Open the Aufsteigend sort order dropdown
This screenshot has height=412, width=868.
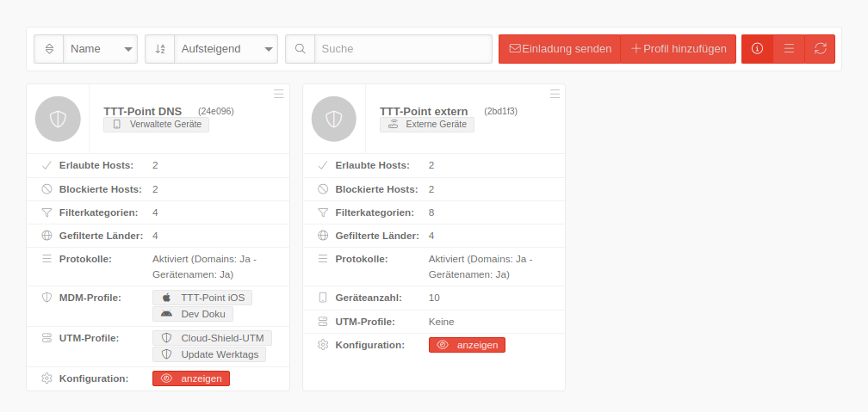(x=226, y=49)
